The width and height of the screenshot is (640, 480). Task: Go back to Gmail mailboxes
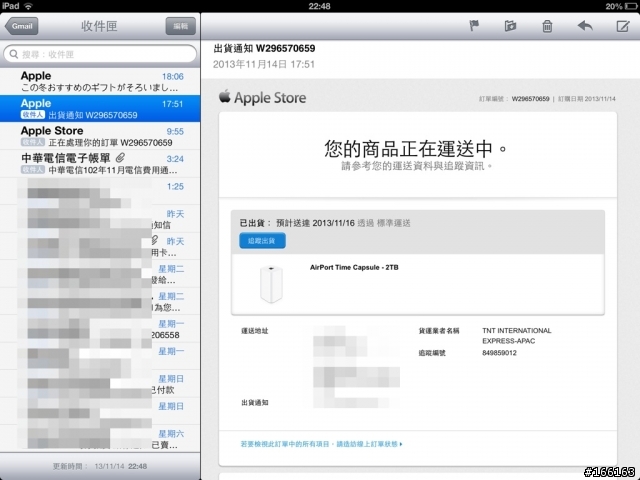[21, 26]
